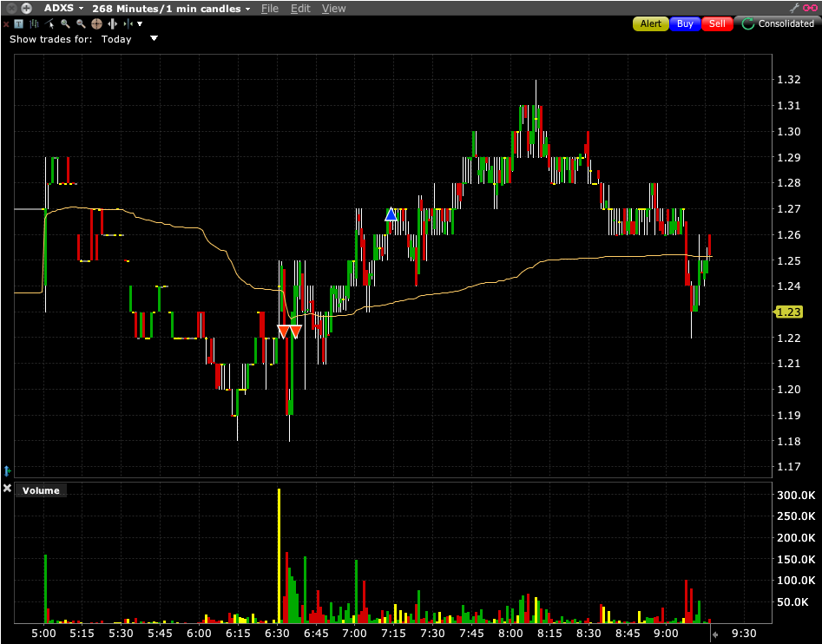Click the blue Buy button
This screenshot has height=644, width=822.
685,23
